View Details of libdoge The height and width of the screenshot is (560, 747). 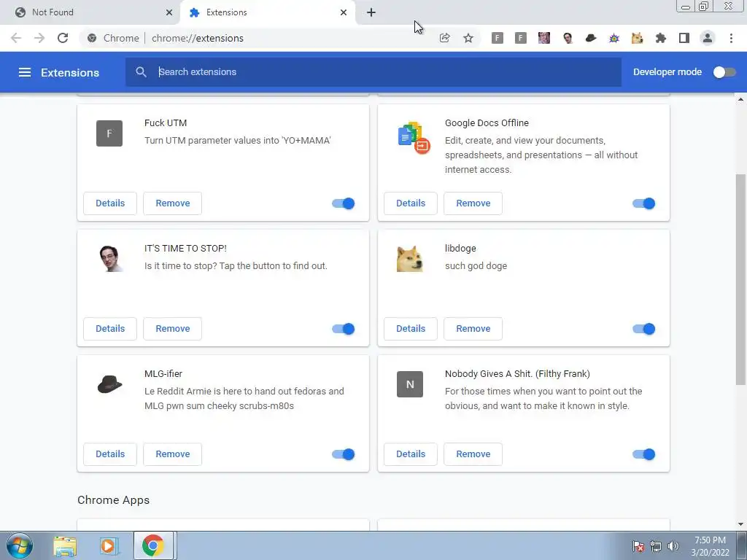(x=411, y=329)
